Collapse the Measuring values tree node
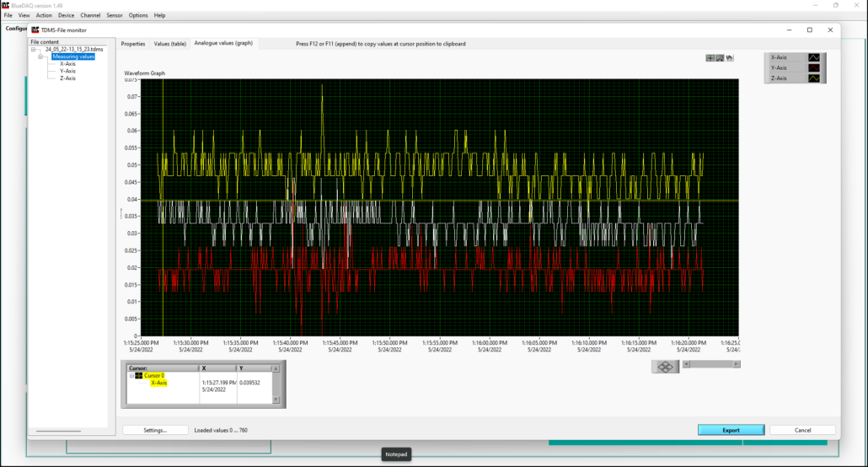The height and width of the screenshot is (467, 868). click(x=40, y=56)
